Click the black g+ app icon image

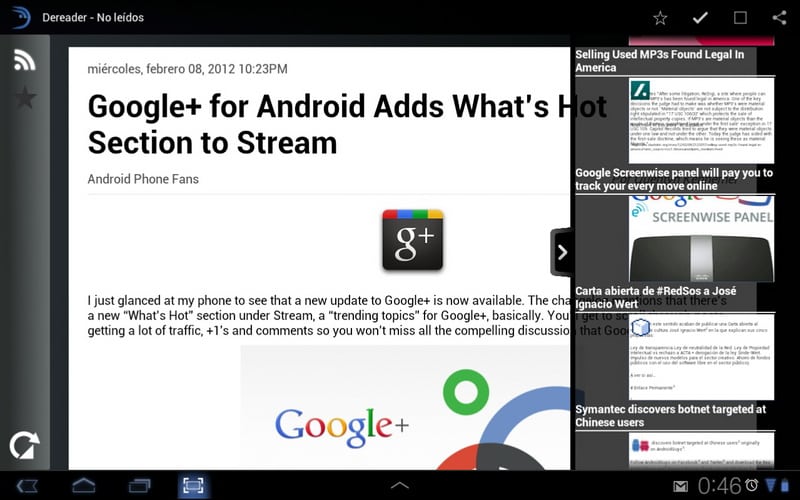413,239
